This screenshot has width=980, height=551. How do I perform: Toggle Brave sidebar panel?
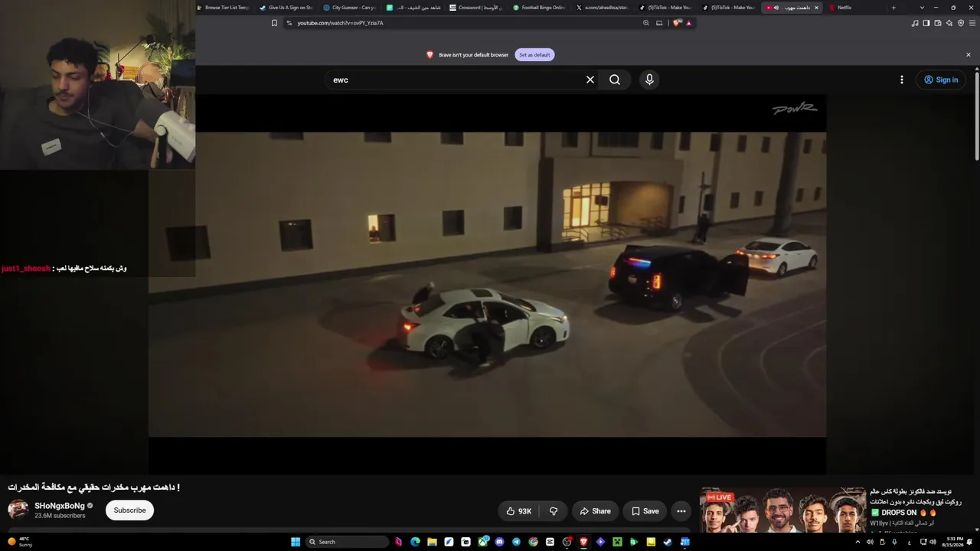pos(926,23)
